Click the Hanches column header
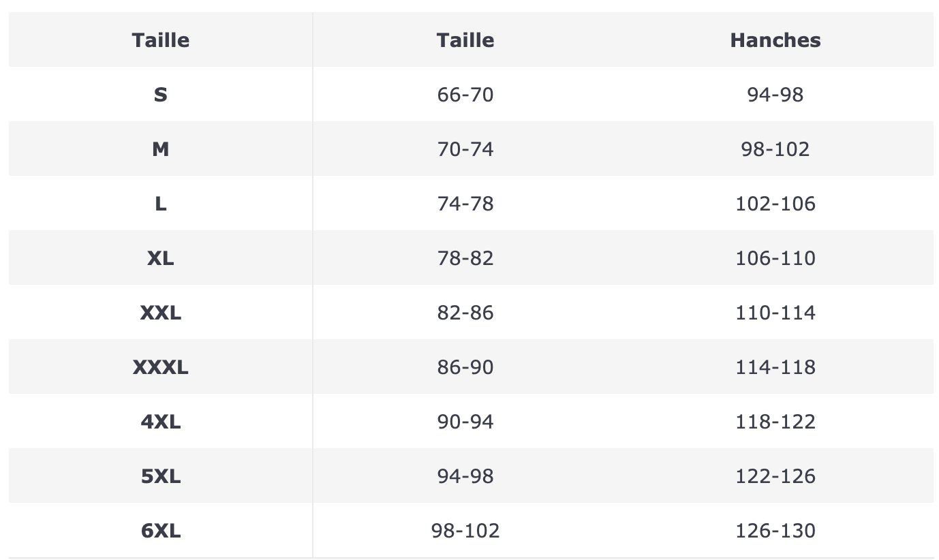 775,40
